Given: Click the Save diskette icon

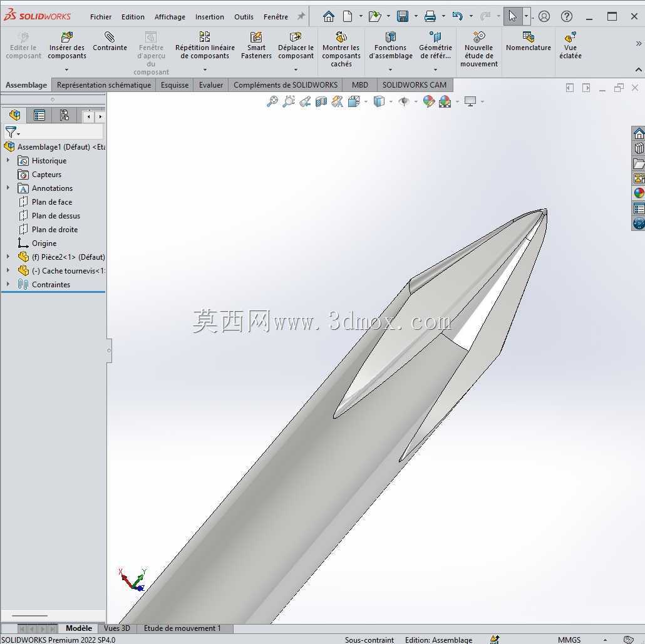Looking at the screenshot, I should [402, 16].
